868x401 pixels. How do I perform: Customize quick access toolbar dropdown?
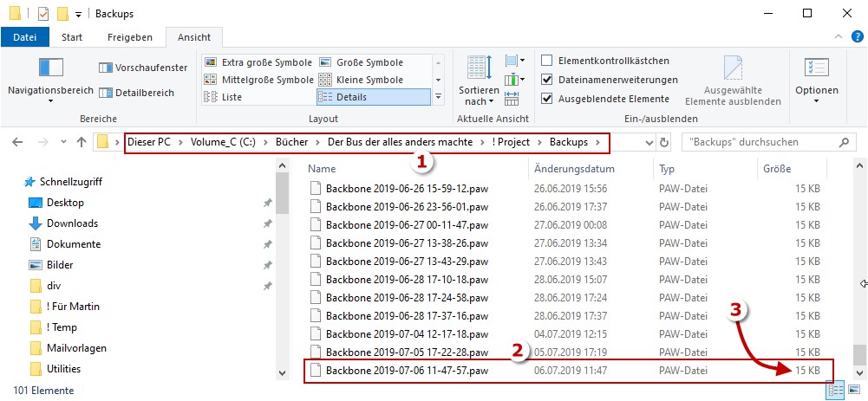pos(79,14)
